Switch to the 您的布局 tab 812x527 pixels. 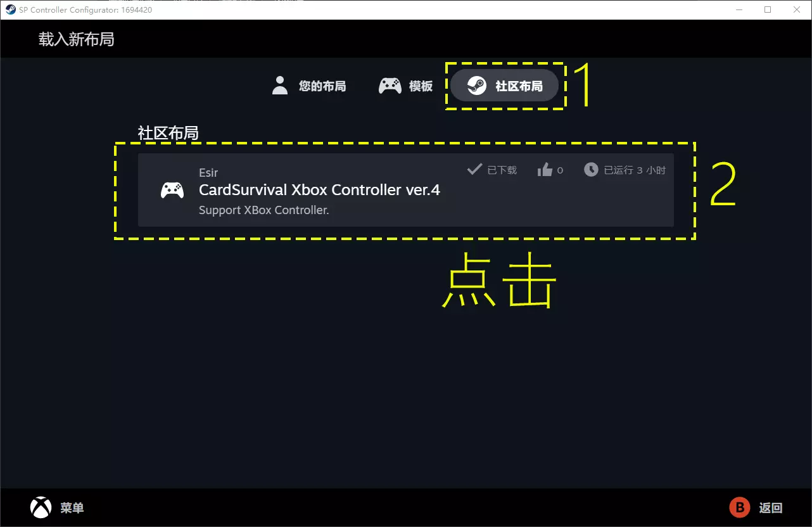[x=308, y=86]
